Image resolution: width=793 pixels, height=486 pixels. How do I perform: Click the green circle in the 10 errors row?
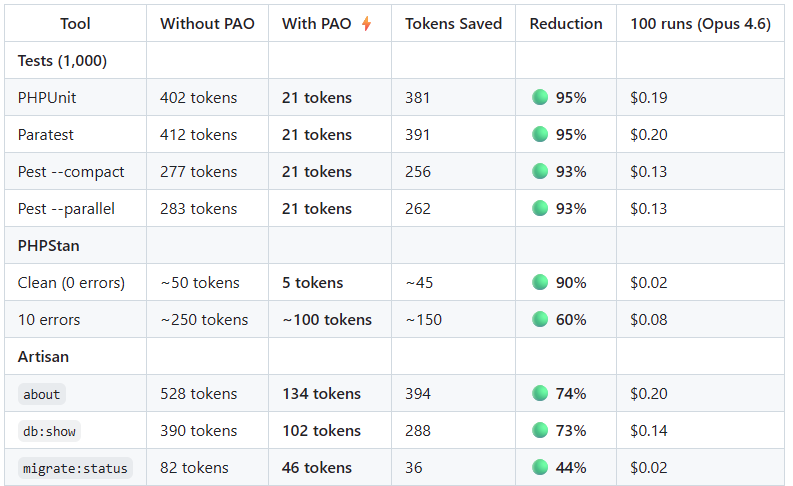tap(540, 320)
